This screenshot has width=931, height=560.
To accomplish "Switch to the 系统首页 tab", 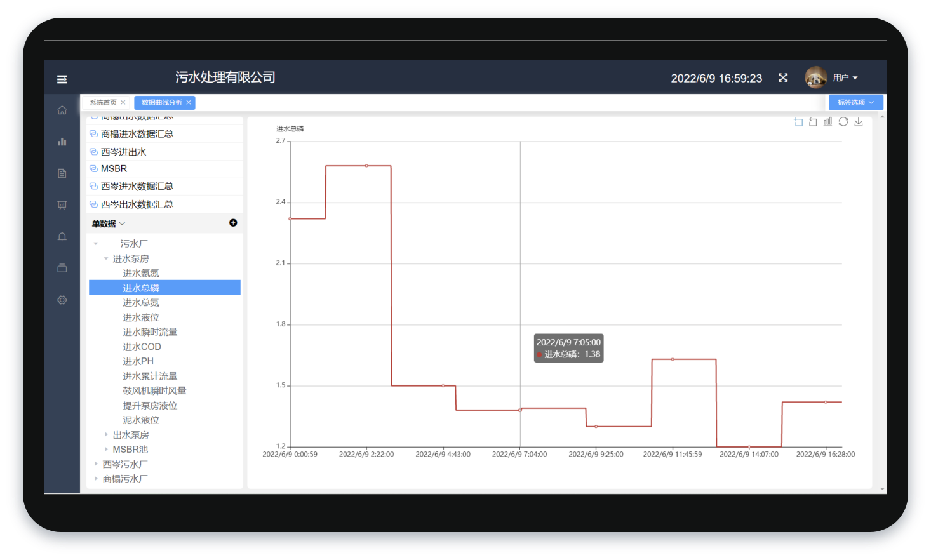I will click(103, 102).
